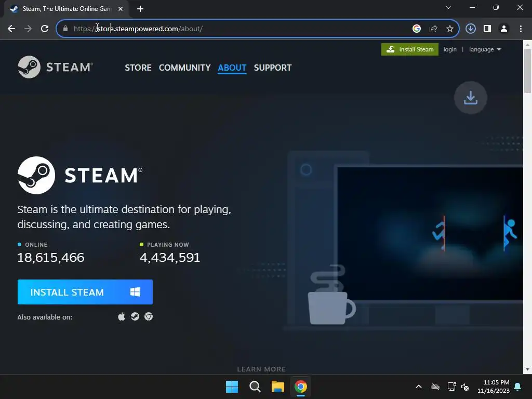Select the Apple macOS platform icon
532x399 pixels.
point(122,317)
